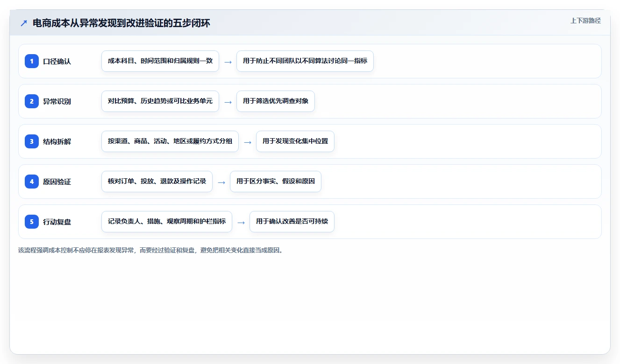Click the 行动复盘 step label

click(x=57, y=222)
